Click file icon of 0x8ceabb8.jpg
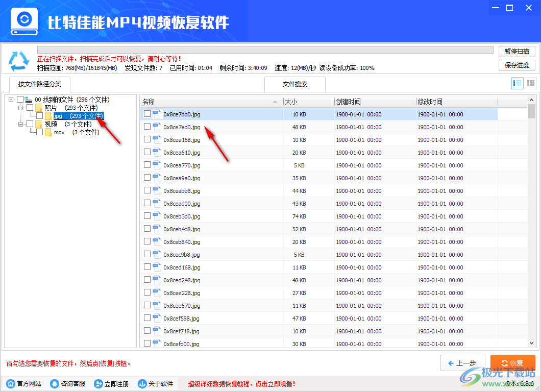This screenshot has height=392, width=541. [x=157, y=190]
